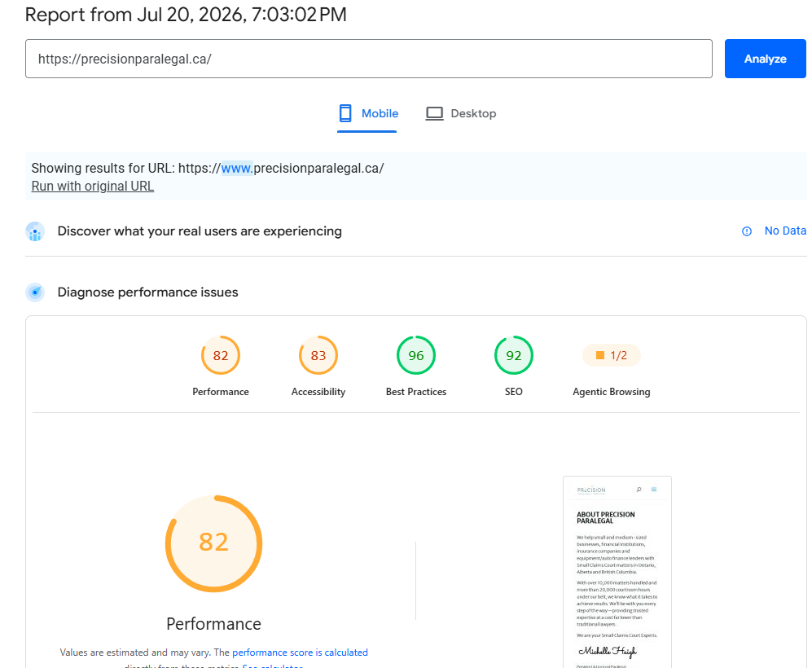Open the Run with original URL link
This screenshot has height=668, width=812.
(x=93, y=186)
